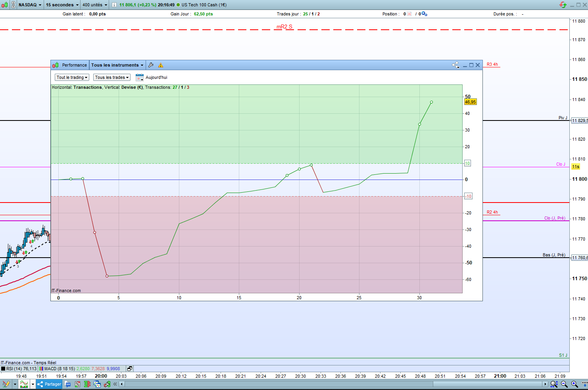Screen dimensions: 588x390
Task: Open the order list icon
Action: pos(77,384)
